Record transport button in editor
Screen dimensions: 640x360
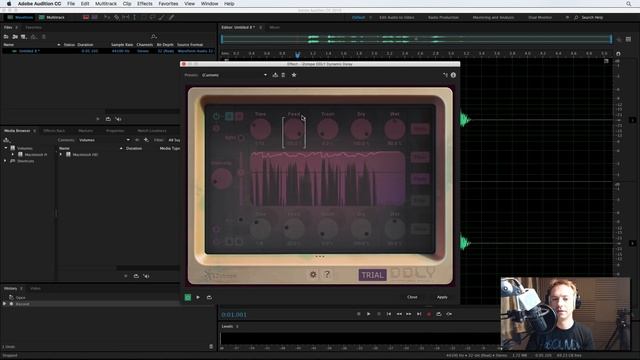click(x=429, y=314)
